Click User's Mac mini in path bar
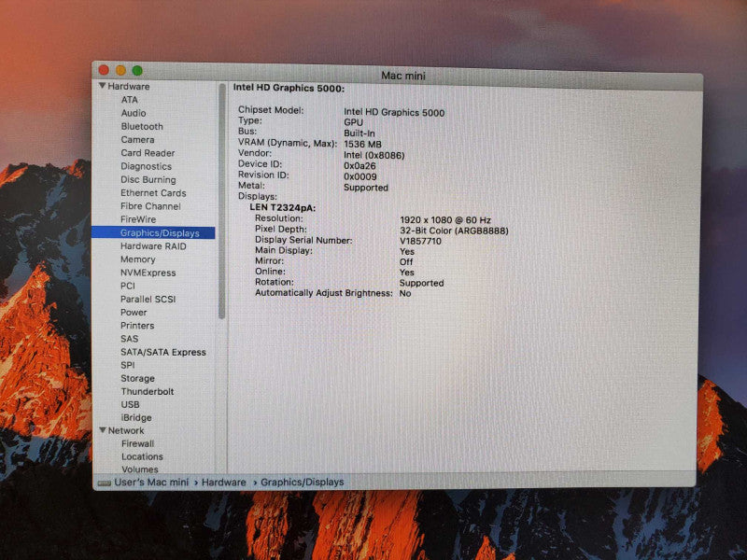747x560 pixels. point(151,482)
